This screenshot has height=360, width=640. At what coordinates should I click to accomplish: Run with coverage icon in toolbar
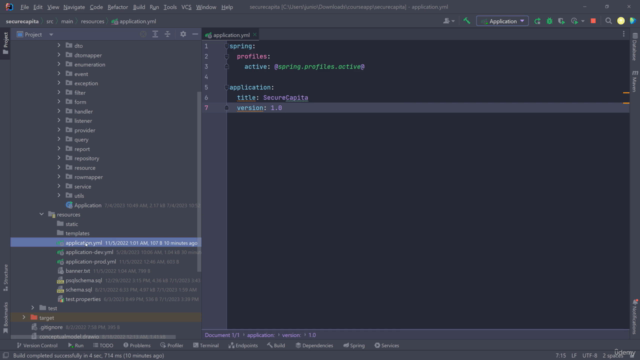pos(562,21)
